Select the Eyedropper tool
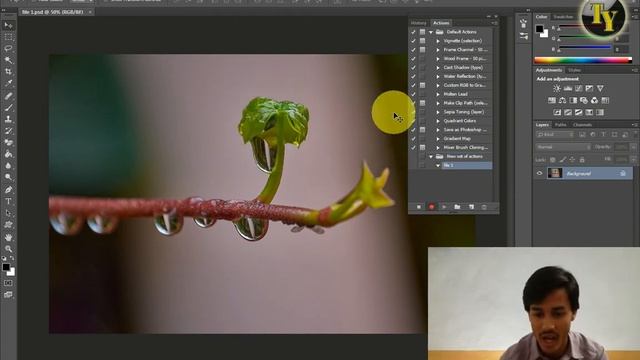This screenshot has width=640, height=360. pos(8,83)
